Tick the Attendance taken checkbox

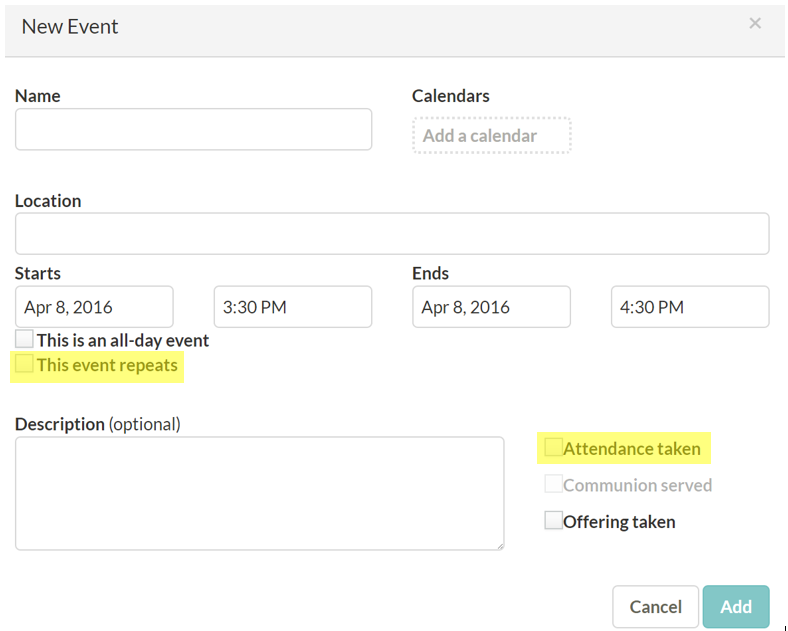[x=553, y=447]
